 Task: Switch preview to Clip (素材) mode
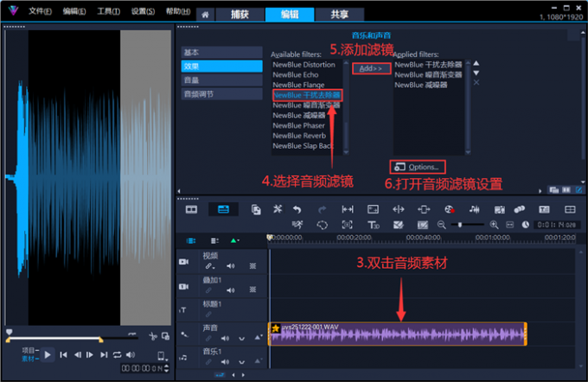pos(29,359)
